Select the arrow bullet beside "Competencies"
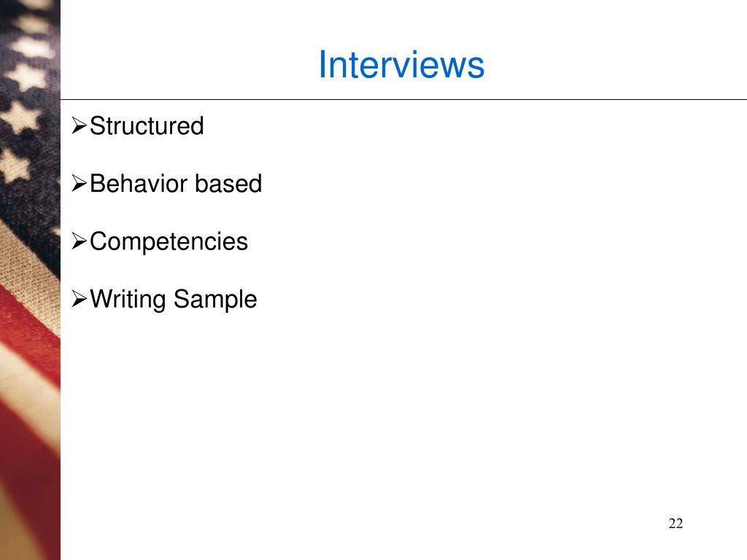The image size is (747, 560). point(79,241)
